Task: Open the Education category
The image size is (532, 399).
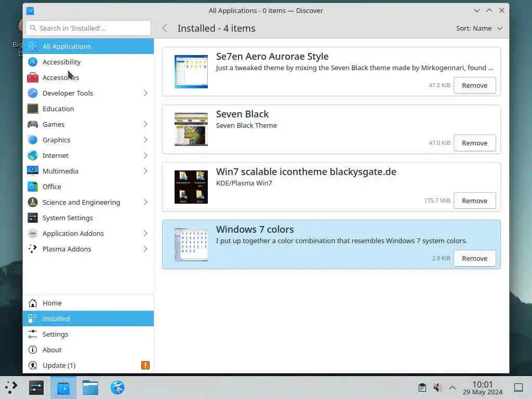Action: coord(88,109)
